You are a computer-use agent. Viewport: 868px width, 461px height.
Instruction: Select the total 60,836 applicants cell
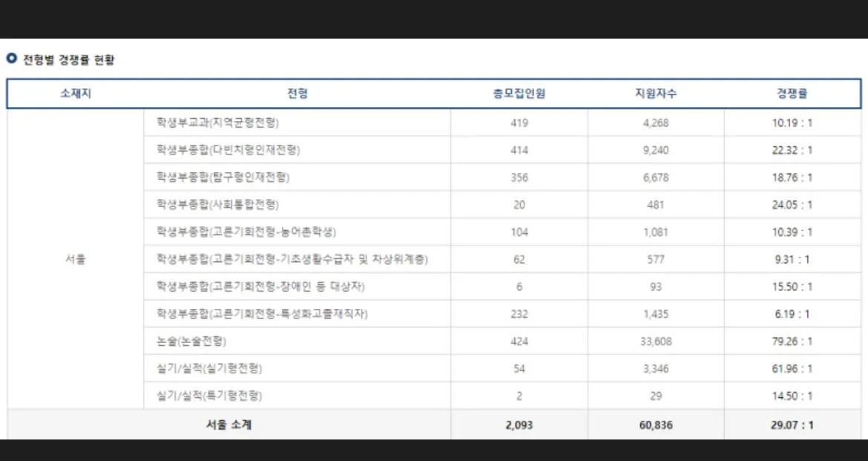point(656,424)
